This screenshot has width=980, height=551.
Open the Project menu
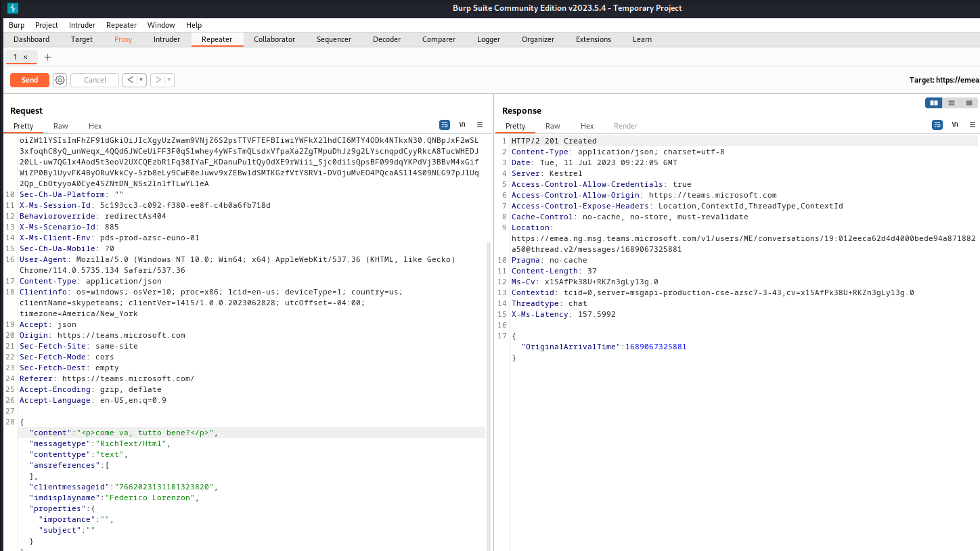(47, 25)
